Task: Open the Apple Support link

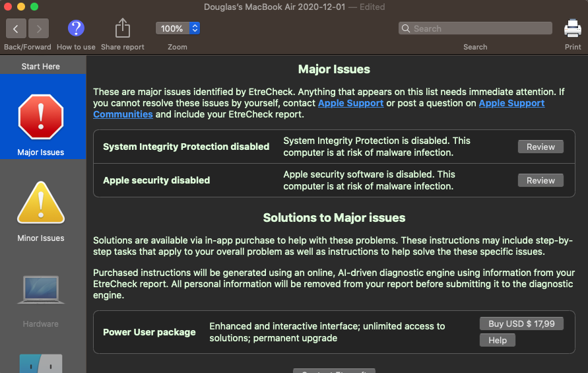Action: [350, 103]
